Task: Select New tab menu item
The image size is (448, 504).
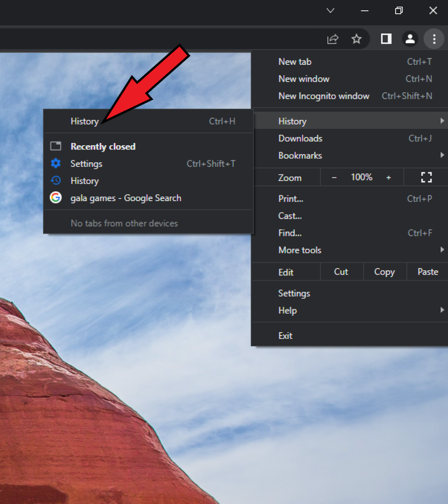Action: coord(350,61)
